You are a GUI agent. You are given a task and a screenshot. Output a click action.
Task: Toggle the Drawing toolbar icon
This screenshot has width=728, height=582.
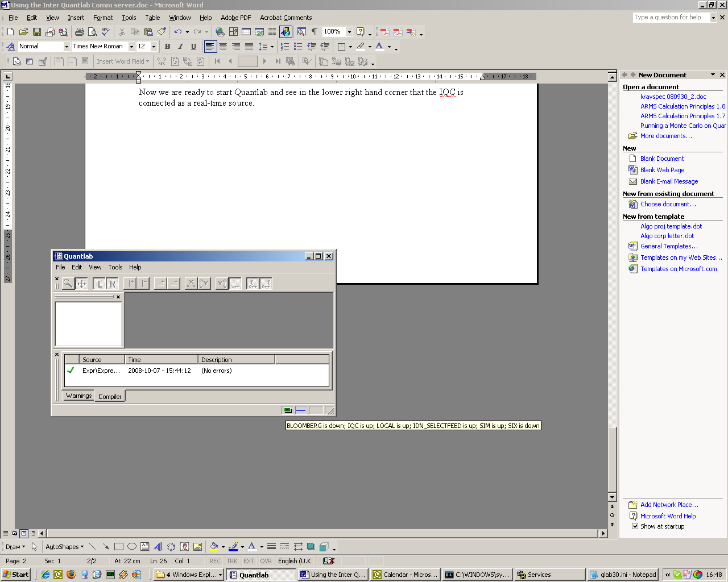286,32
